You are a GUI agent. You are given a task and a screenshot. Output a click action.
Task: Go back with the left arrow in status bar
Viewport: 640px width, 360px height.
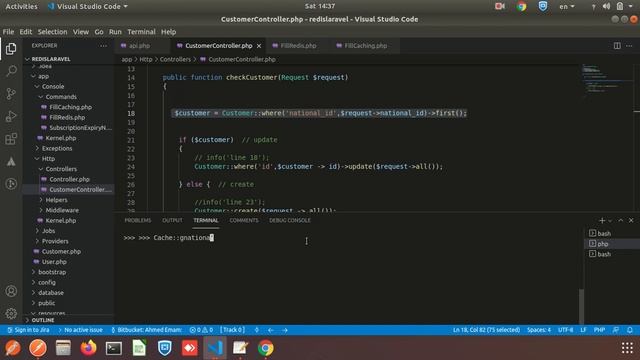click(x=271, y=330)
